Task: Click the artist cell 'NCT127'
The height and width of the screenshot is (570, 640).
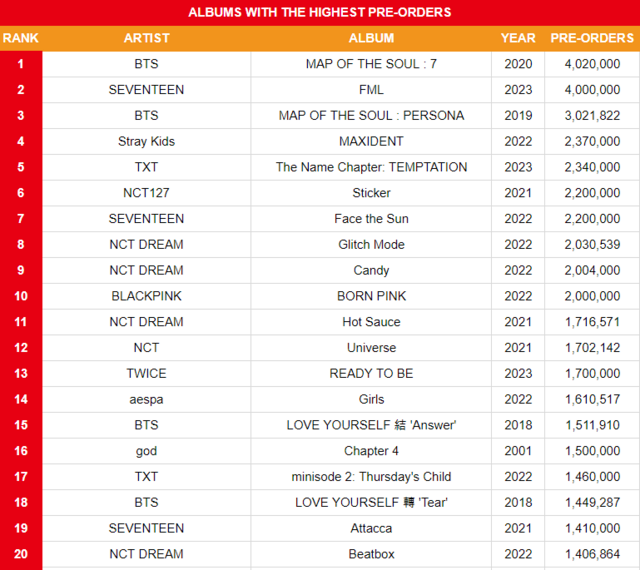Action: [x=147, y=193]
